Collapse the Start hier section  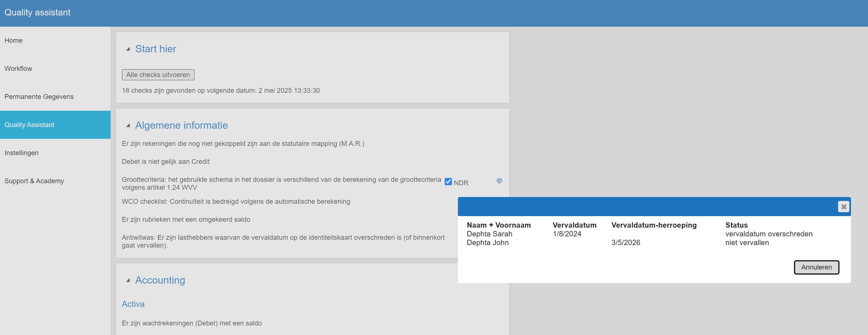(128, 49)
